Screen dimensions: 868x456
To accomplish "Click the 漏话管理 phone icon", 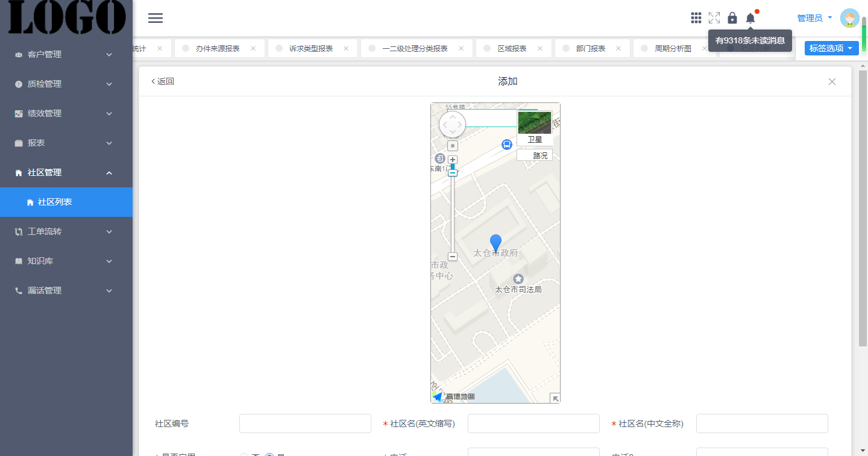I will (x=19, y=291).
